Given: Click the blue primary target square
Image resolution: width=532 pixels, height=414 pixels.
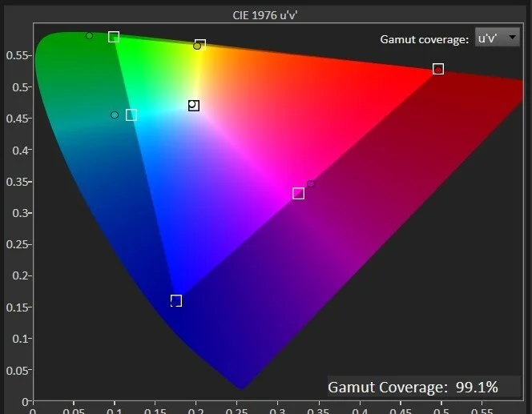Looking at the screenshot, I should pos(176,301).
